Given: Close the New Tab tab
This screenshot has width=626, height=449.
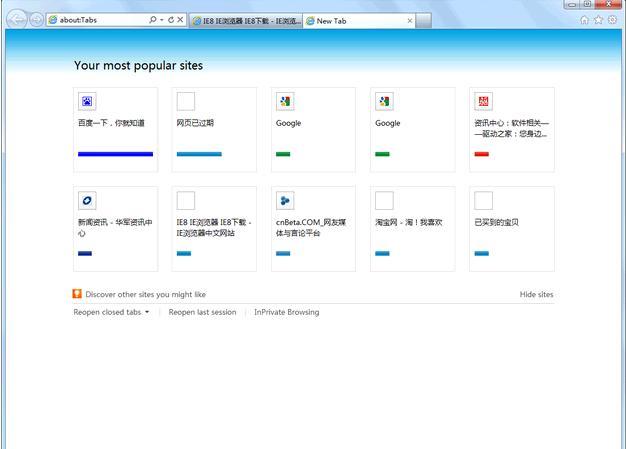Looking at the screenshot, I should click(409, 20).
